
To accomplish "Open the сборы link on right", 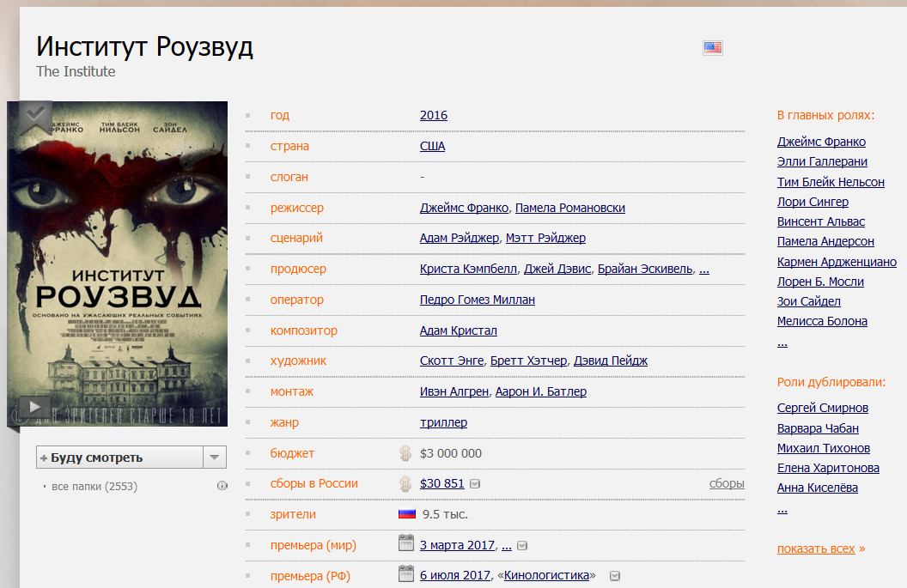I will 727,483.
